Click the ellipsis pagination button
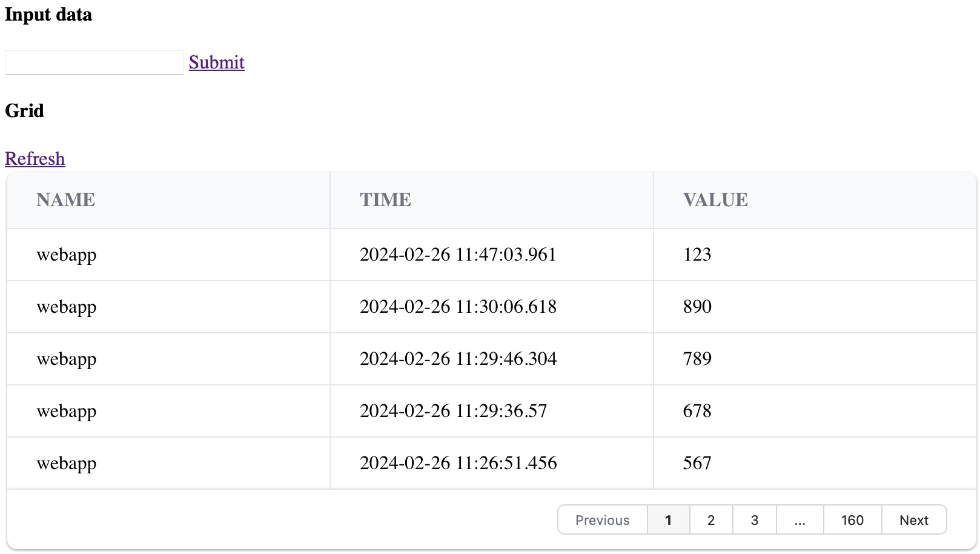This screenshot has height=554, width=980. pyautogui.click(x=800, y=520)
